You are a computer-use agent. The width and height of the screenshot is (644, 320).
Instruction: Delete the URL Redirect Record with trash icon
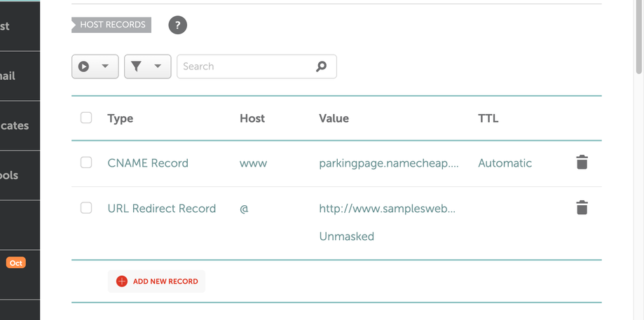(582, 207)
